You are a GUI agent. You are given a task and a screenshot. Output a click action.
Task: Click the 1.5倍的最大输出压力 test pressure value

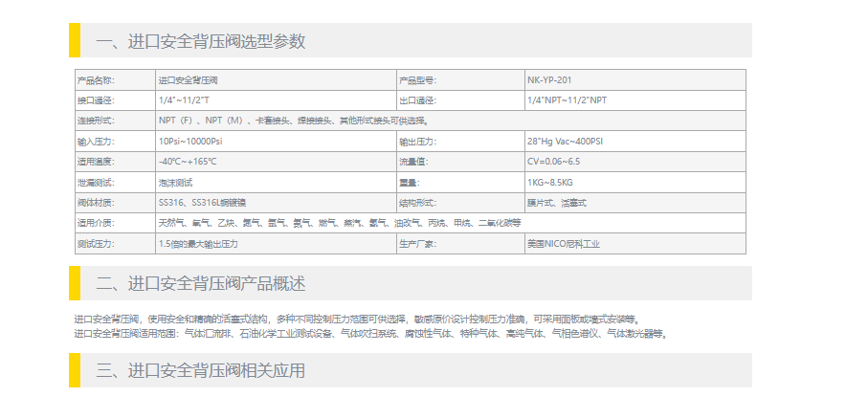tap(198, 244)
